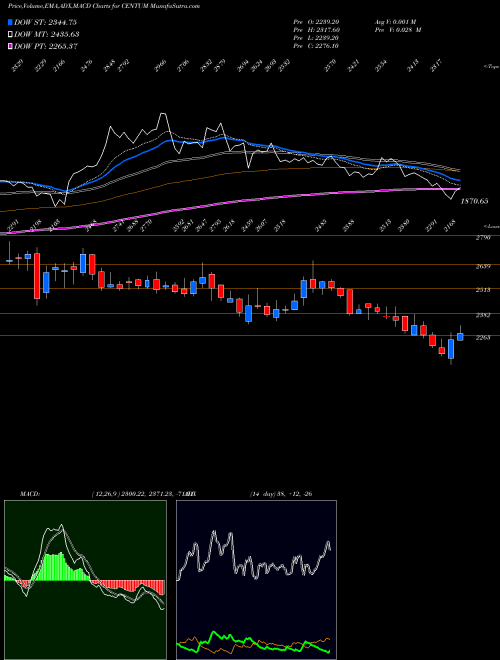Click the 2513 price level label

point(484,290)
